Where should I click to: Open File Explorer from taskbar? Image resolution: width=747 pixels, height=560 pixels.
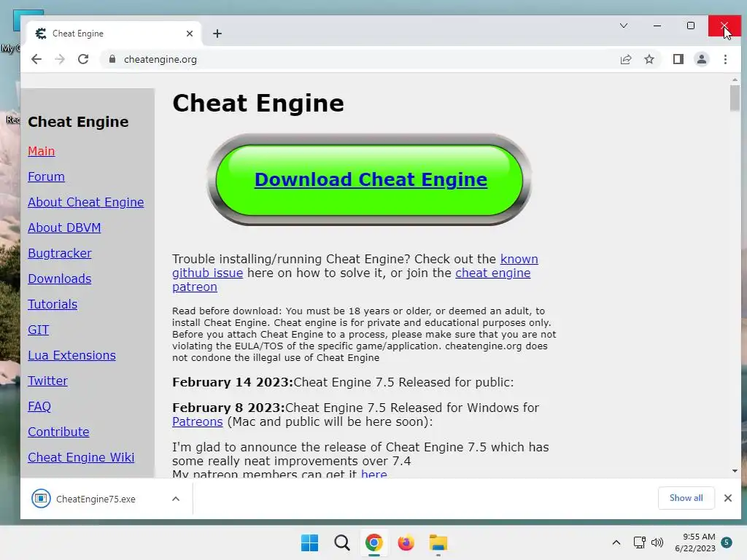(438, 542)
